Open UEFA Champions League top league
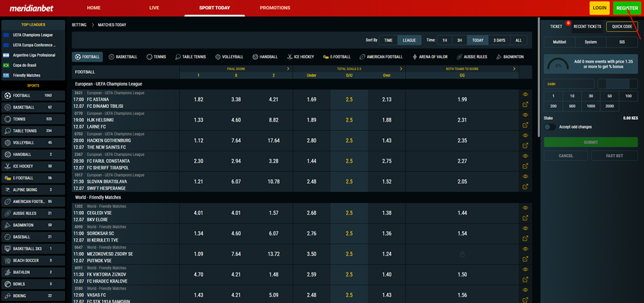The width and height of the screenshot is (644, 303). (33, 35)
